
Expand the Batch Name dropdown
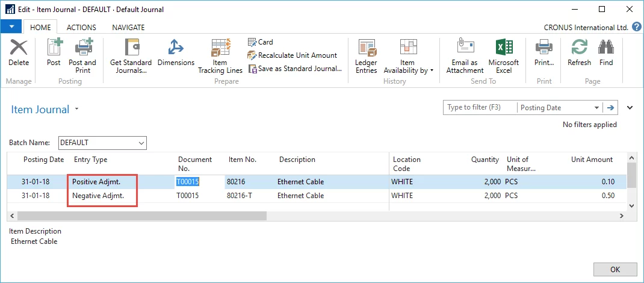141,143
